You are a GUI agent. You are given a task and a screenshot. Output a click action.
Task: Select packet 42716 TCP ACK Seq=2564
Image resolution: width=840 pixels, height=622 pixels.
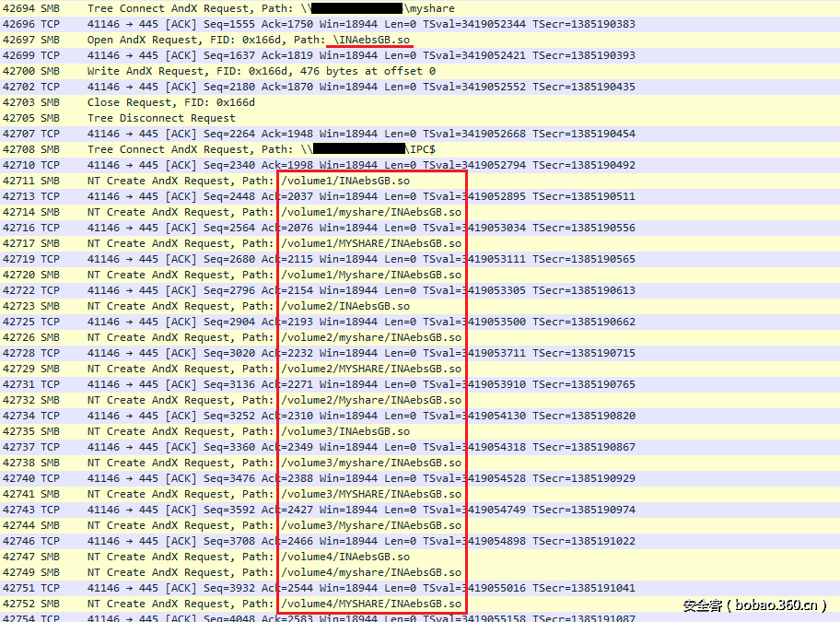(420, 228)
